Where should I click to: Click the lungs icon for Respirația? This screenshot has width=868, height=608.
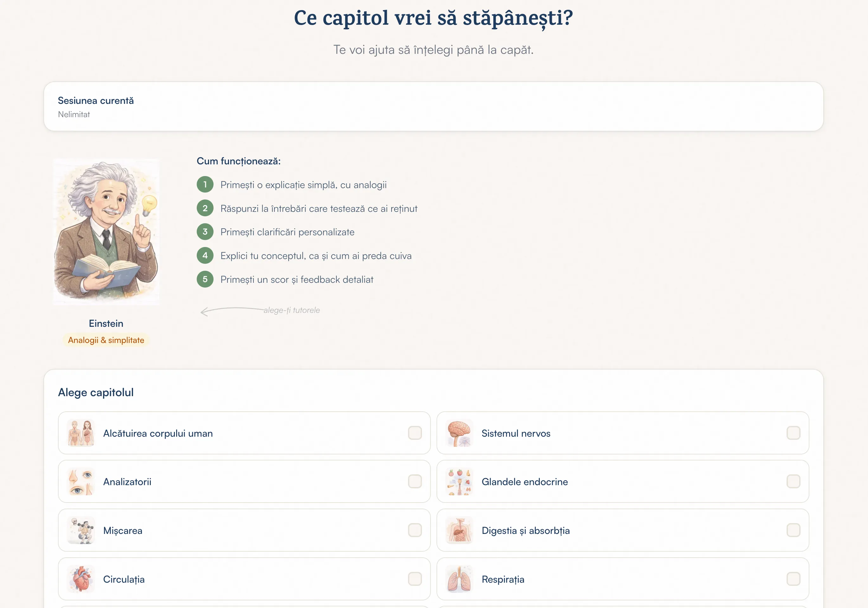(x=459, y=579)
